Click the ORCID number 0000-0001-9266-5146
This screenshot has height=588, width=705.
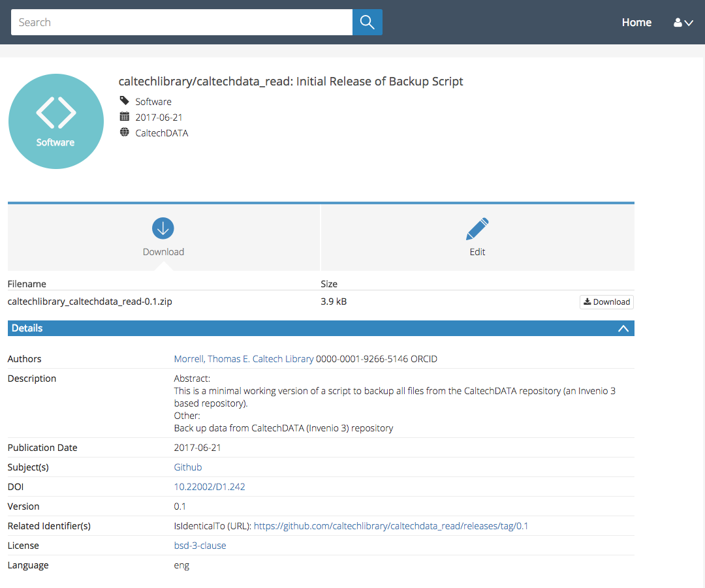[362, 359]
